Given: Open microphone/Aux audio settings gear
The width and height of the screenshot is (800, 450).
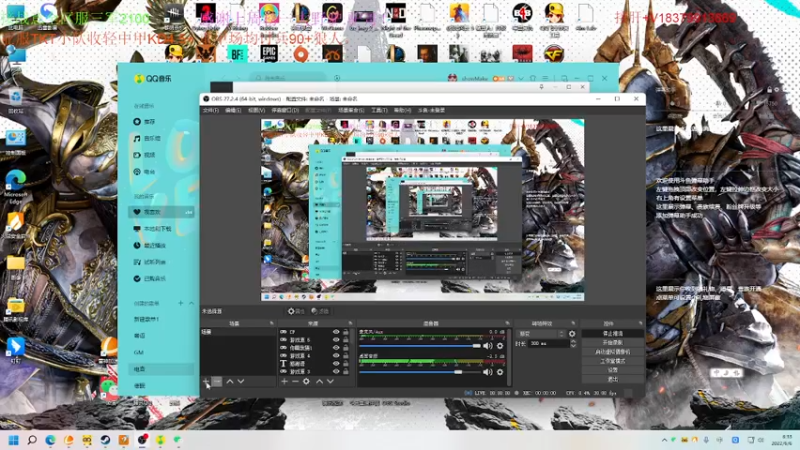Looking at the screenshot, I should point(500,346).
